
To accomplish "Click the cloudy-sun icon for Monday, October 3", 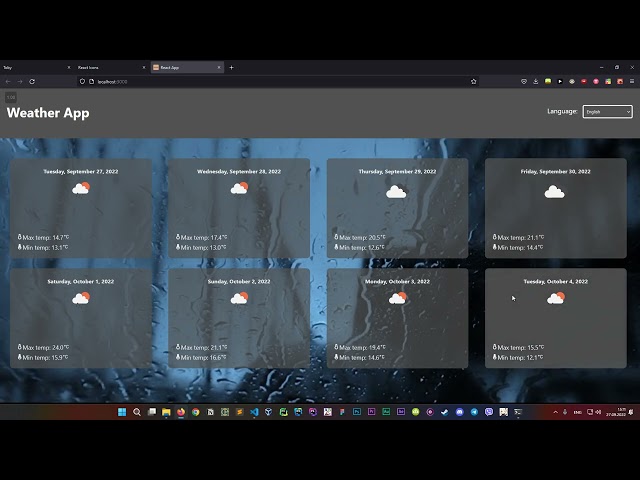I will pos(398,298).
